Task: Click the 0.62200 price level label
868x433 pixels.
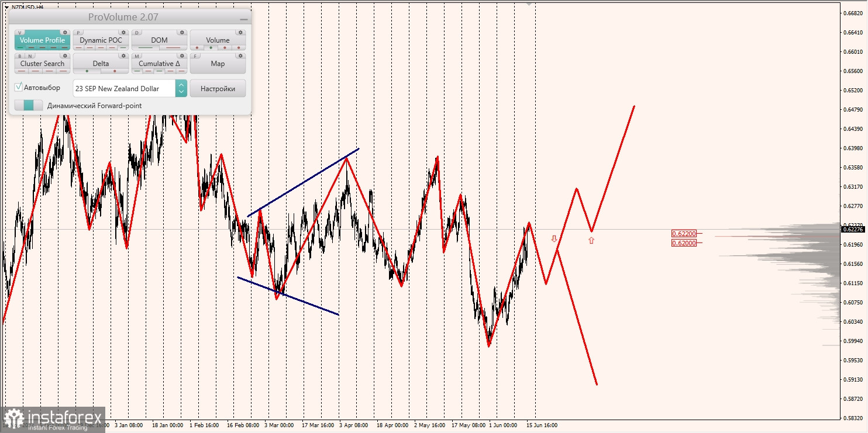Action: point(684,233)
